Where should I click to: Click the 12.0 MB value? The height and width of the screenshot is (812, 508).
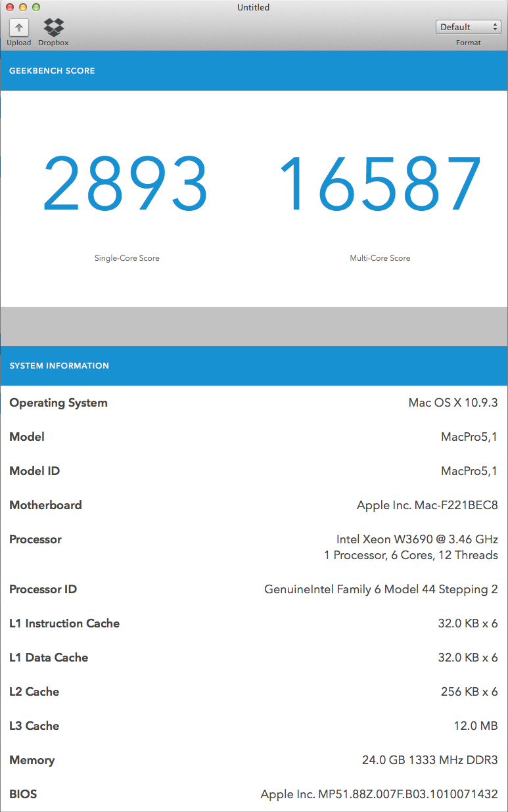point(475,726)
